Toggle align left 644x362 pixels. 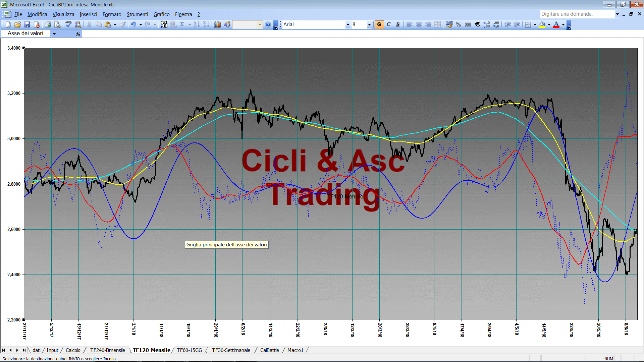(409, 24)
